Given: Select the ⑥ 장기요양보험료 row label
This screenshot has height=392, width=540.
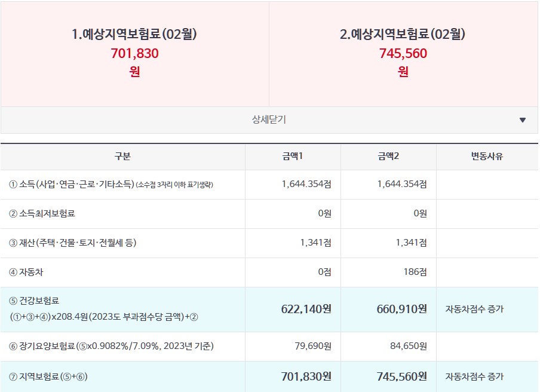Looking at the screenshot, I should (111, 346).
